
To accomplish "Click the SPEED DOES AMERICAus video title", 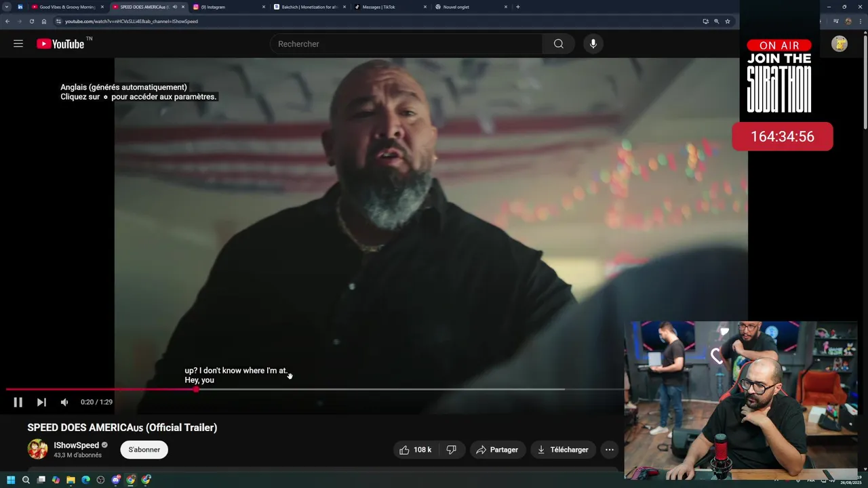I will 122,428.
